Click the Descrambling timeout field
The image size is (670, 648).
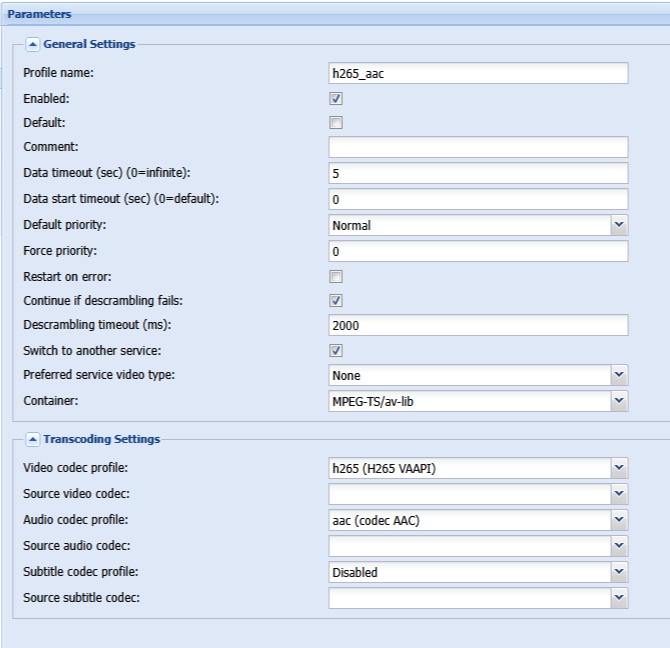pyautogui.click(x=478, y=325)
